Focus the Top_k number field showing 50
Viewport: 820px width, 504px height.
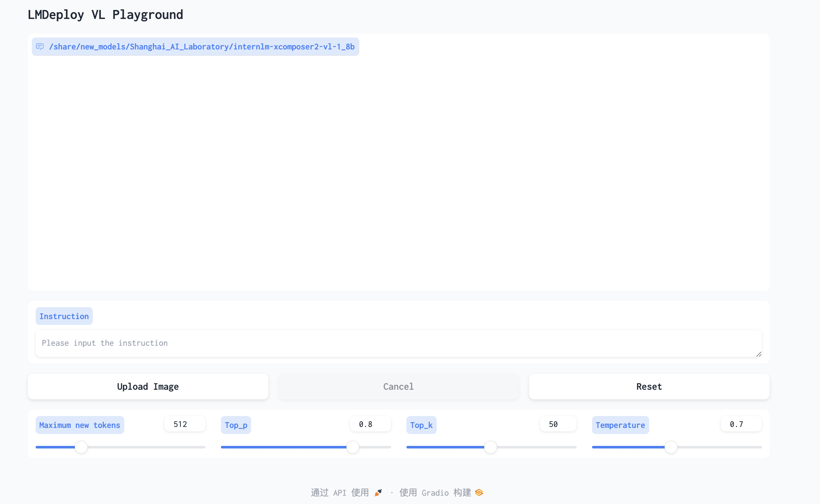(558, 424)
